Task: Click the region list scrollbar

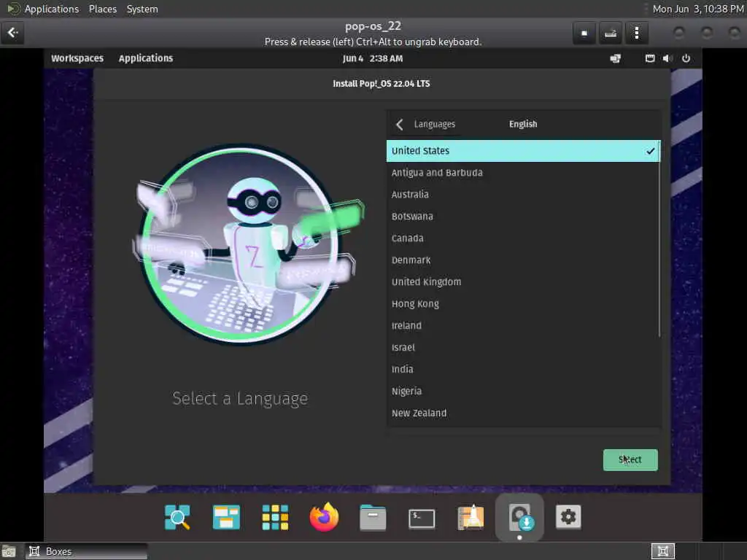Action: pyautogui.click(x=659, y=239)
